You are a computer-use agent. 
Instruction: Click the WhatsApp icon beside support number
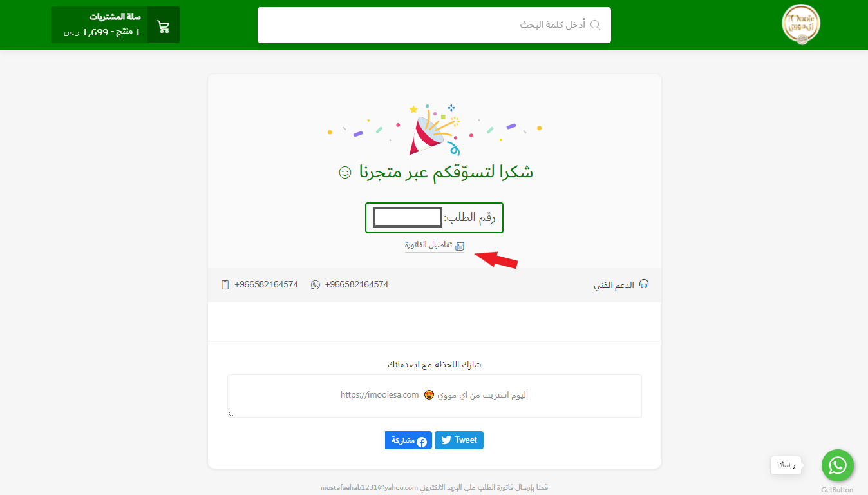(316, 285)
